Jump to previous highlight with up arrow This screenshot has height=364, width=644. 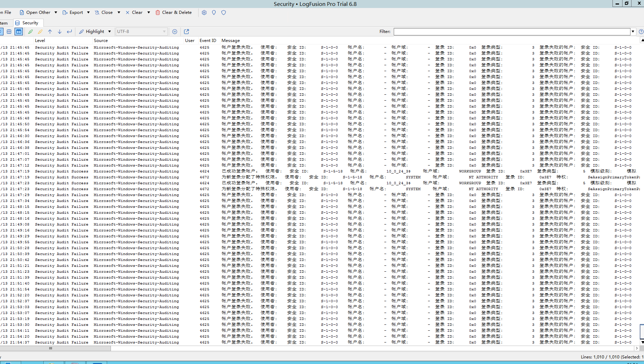[50, 32]
